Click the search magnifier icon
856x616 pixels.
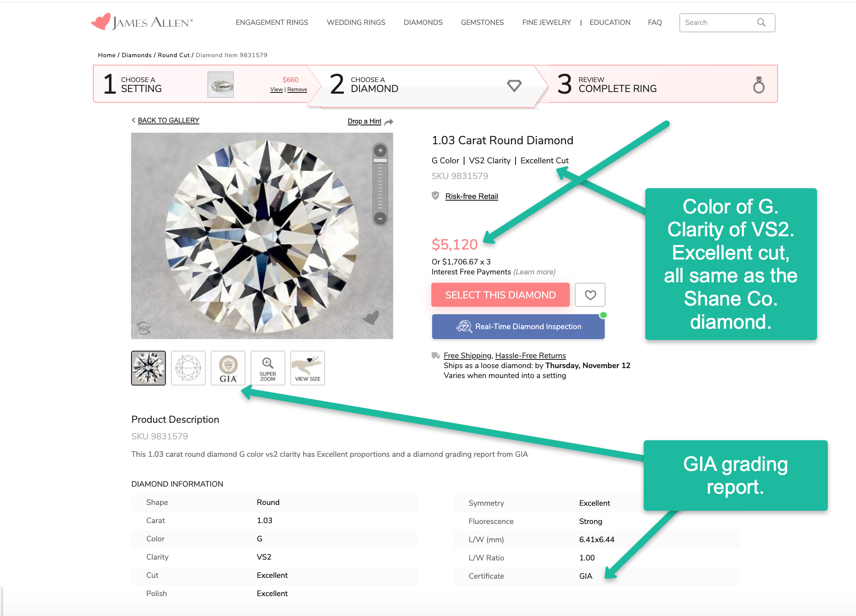click(761, 22)
